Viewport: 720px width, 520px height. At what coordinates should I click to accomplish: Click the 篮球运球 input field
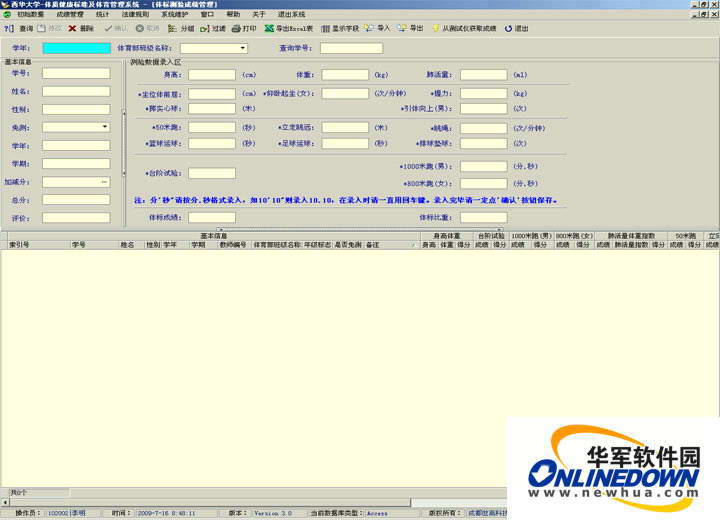[212, 143]
